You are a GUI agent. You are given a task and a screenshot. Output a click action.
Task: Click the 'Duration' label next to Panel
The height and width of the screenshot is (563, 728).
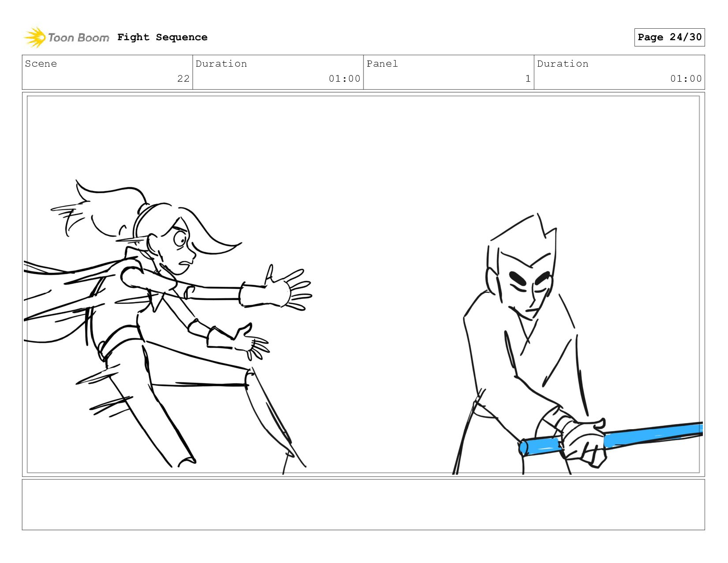(x=563, y=64)
